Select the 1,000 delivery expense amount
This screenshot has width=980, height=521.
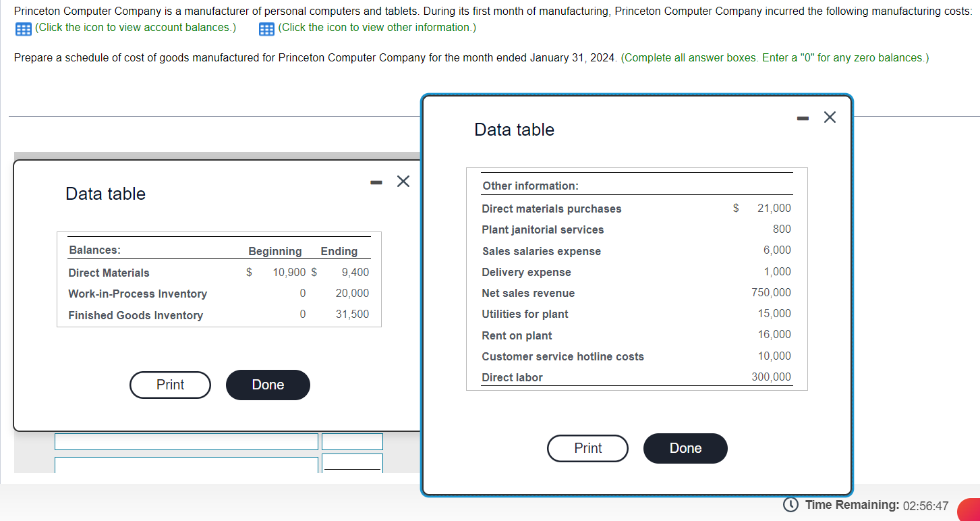tap(778, 272)
